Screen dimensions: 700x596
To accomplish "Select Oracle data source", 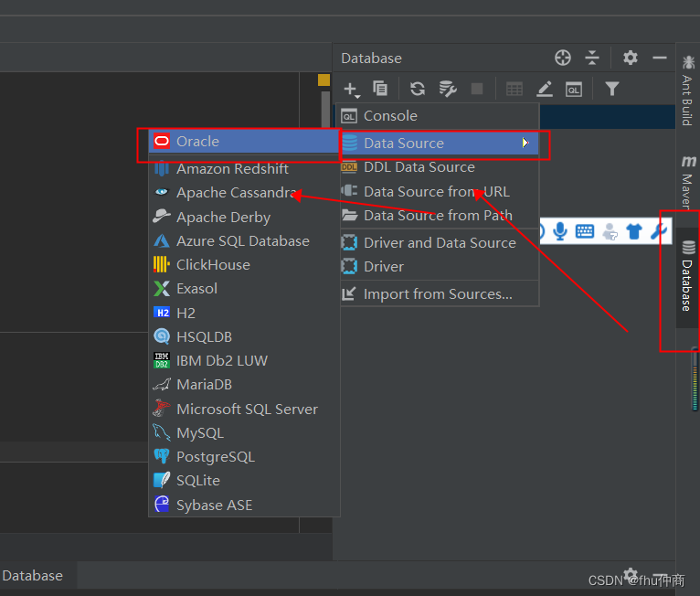I will (x=244, y=142).
